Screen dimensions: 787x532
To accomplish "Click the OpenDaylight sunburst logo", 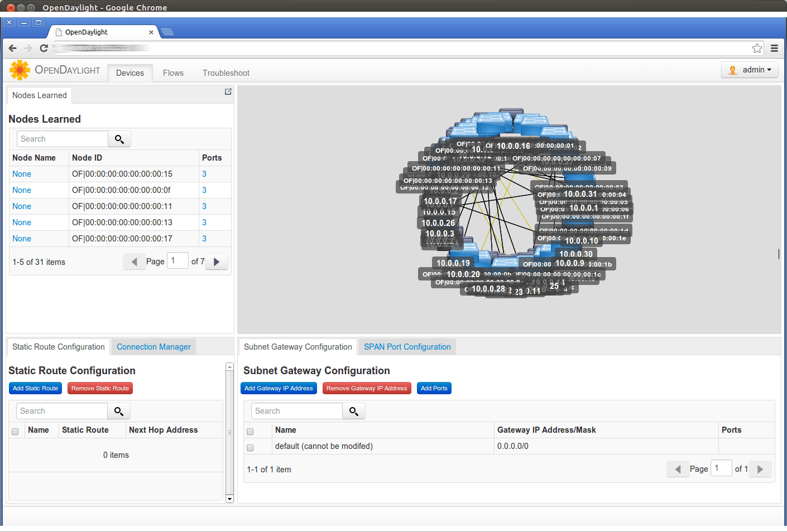I will click(20, 70).
